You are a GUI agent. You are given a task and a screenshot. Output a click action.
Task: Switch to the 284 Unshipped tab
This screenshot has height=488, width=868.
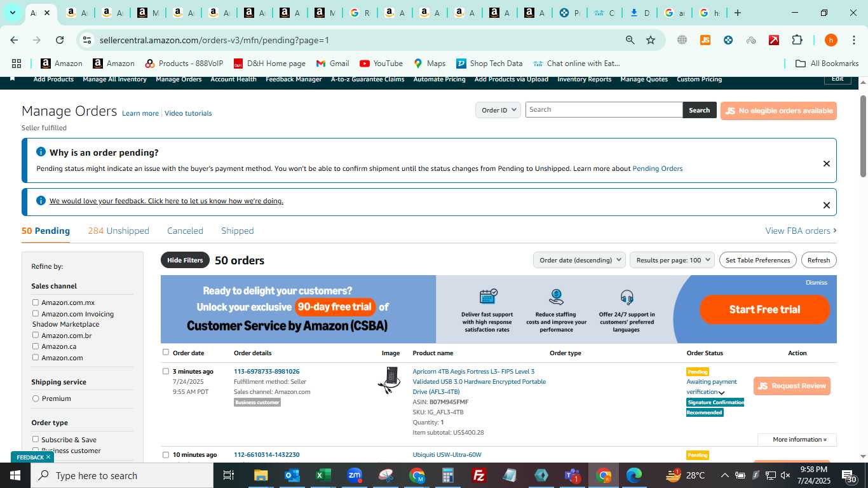click(119, 231)
